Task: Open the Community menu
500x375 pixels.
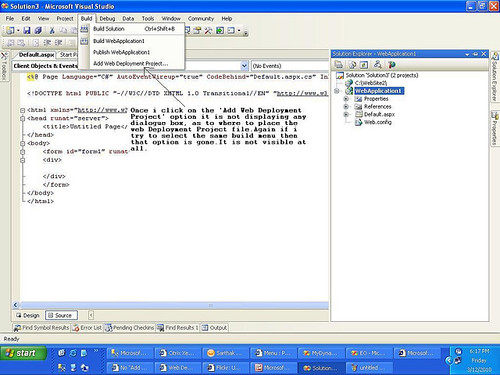Action: pos(201,19)
